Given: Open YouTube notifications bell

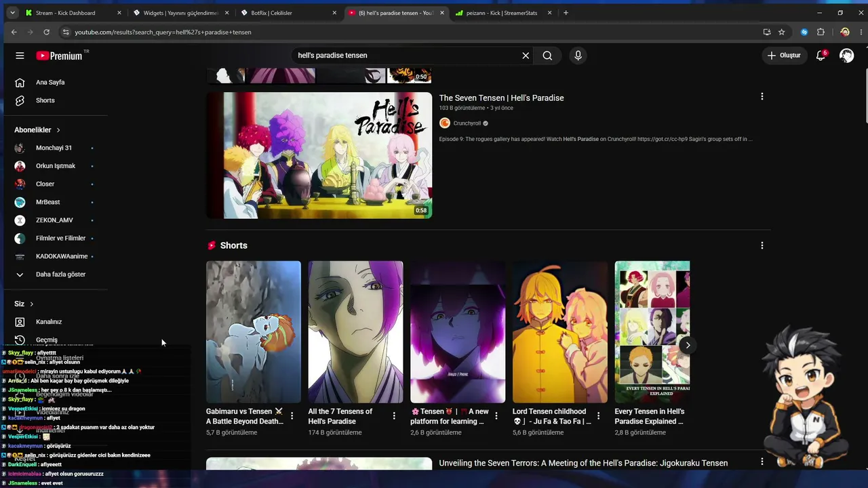Looking at the screenshot, I should pos(821,56).
